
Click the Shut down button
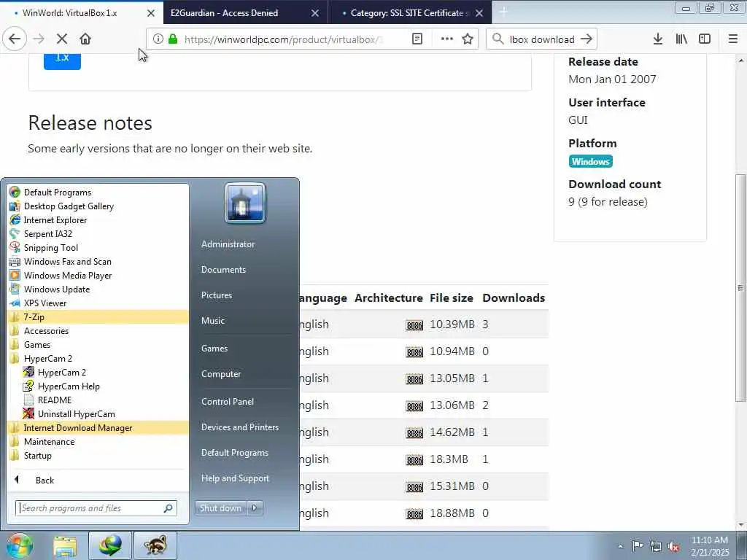(221, 508)
